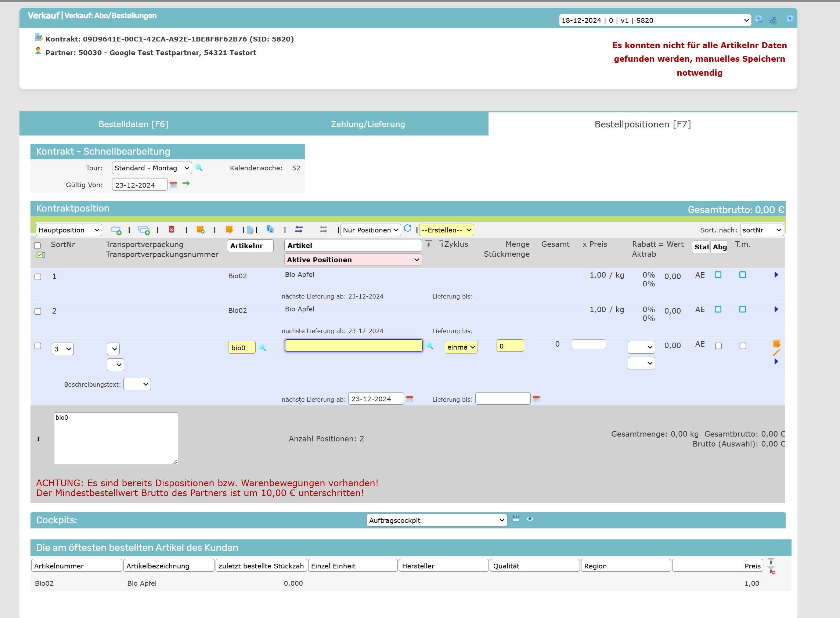The image size is (840, 618).
Task: Click the magnifier next to Tour dropdown
Action: point(199,167)
